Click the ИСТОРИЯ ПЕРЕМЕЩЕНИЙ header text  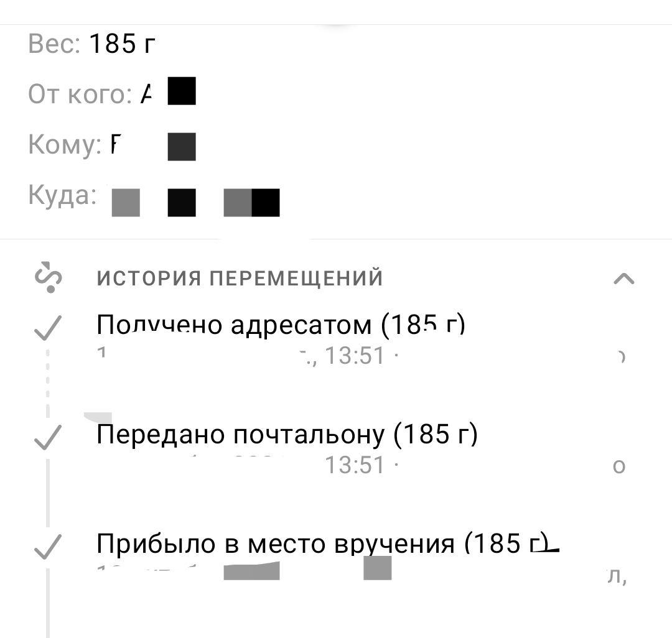pos(240,278)
